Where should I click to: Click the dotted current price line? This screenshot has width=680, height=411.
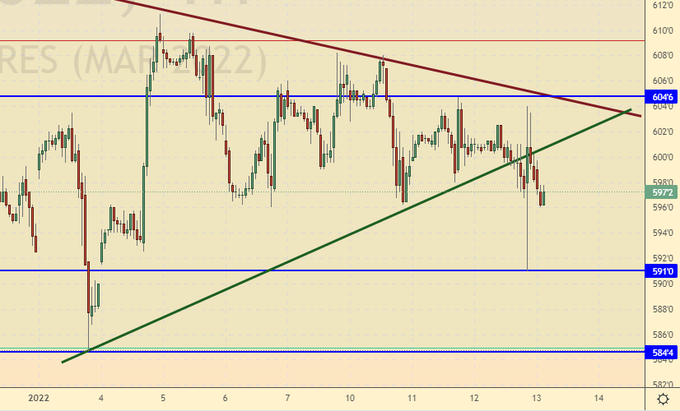pos(300,191)
